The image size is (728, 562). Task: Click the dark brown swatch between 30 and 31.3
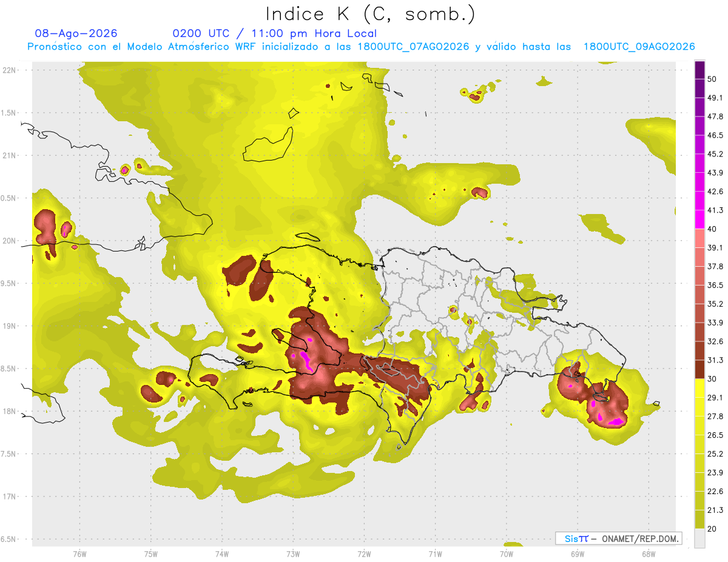click(x=699, y=369)
